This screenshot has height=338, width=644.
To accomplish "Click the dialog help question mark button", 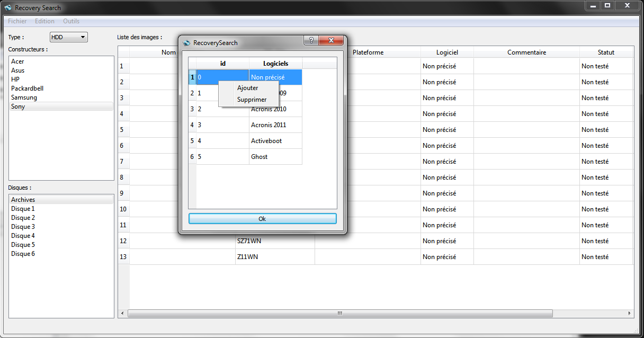I will pos(311,41).
